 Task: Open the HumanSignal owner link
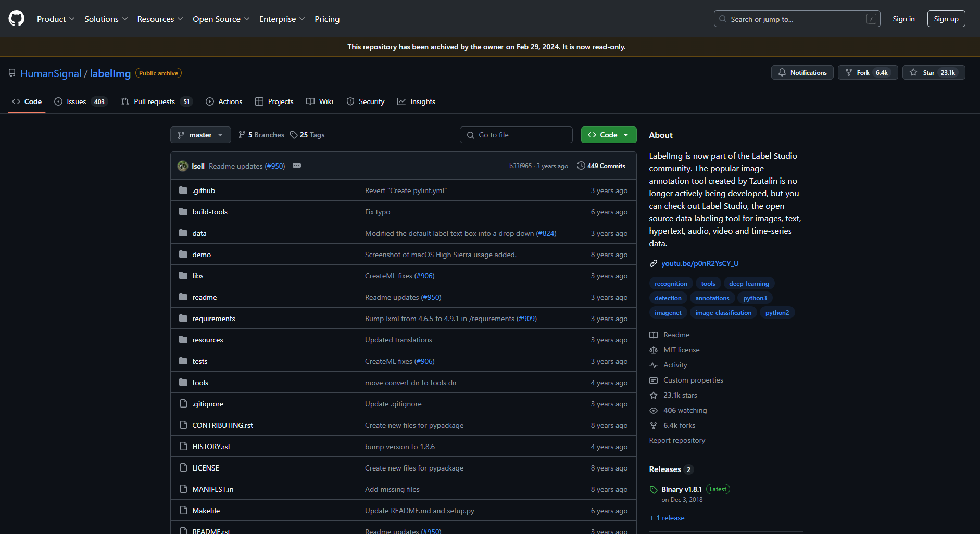51,73
